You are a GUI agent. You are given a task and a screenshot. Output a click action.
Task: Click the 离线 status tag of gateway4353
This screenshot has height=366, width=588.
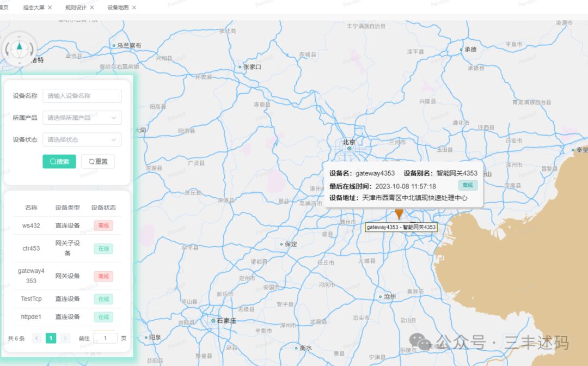(103, 276)
